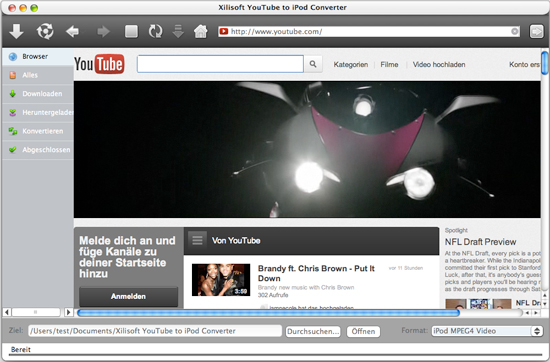
Task: Click the Bereit status text
Action: coord(21,349)
